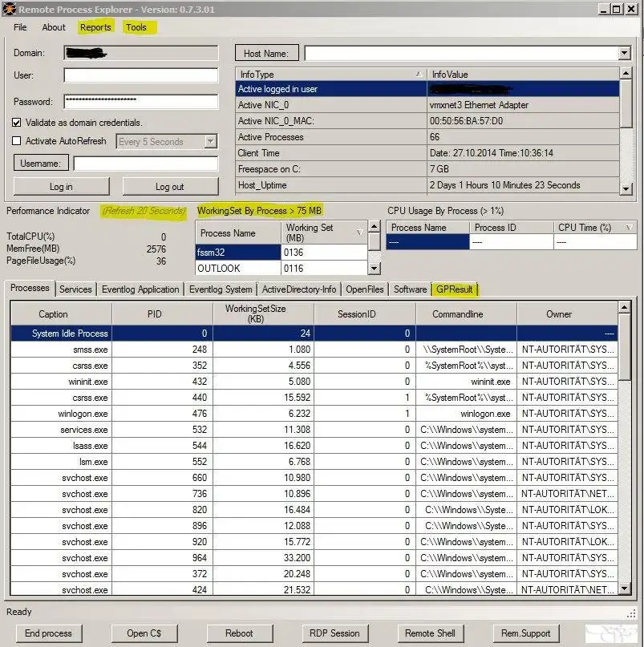Sort by CPU Time (%) column header
Image resolution: width=644 pixels, height=647 pixels.
(595, 228)
